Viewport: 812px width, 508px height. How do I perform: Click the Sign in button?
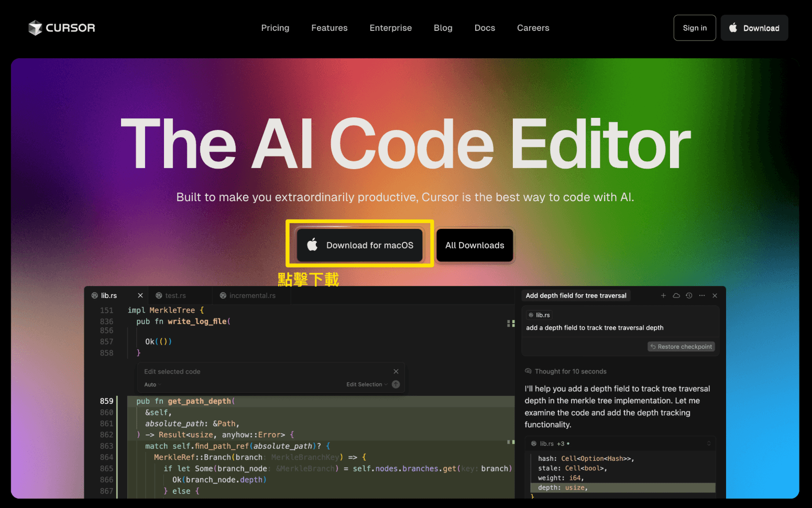(695, 28)
